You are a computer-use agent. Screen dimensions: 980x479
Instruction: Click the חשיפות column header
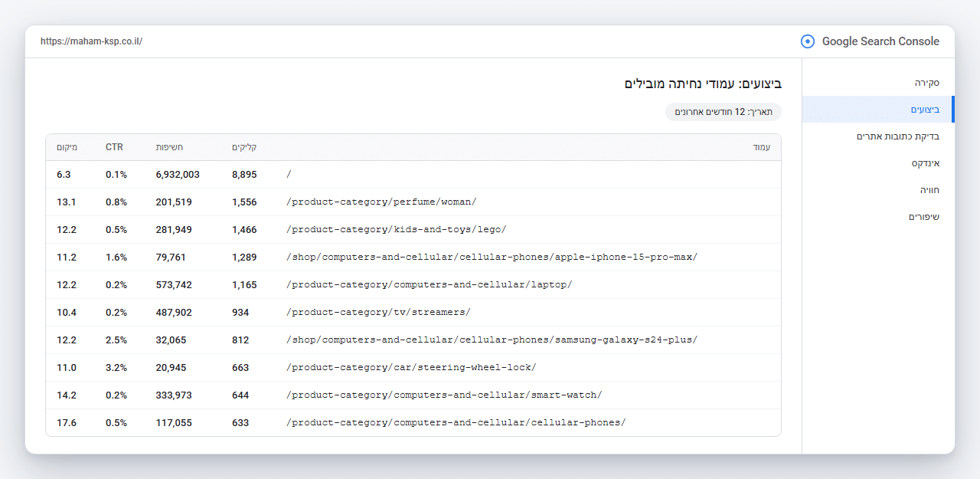pyautogui.click(x=169, y=147)
